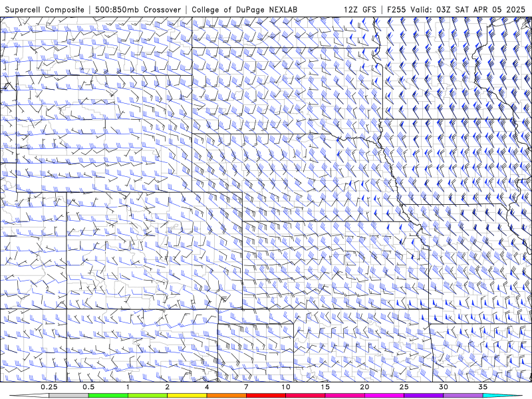Select the orange 4–7 colorbar segment
The width and height of the screenshot is (532, 399).
(226, 396)
